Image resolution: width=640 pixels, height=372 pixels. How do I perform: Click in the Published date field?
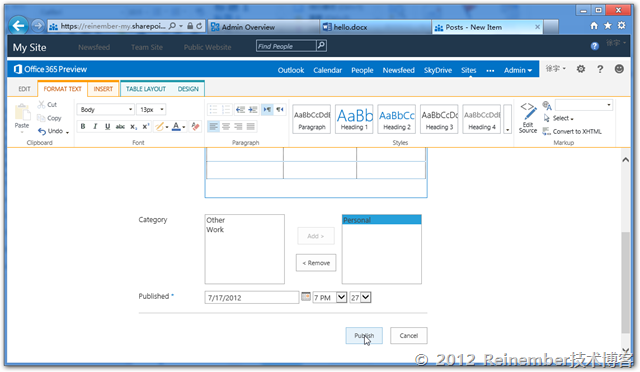click(x=251, y=298)
